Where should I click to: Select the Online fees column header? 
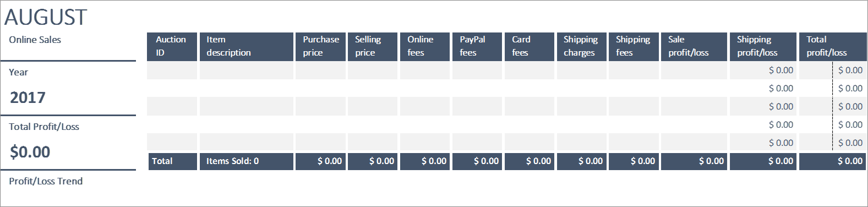(425, 46)
